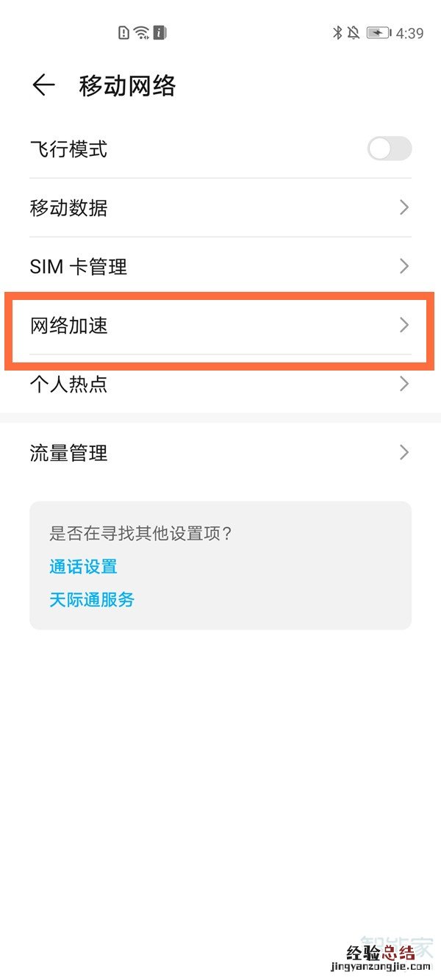Screen dimensions: 441x980
Task: Select the SIM 卡管理 menu entry
Action: click(x=79, y=266)
